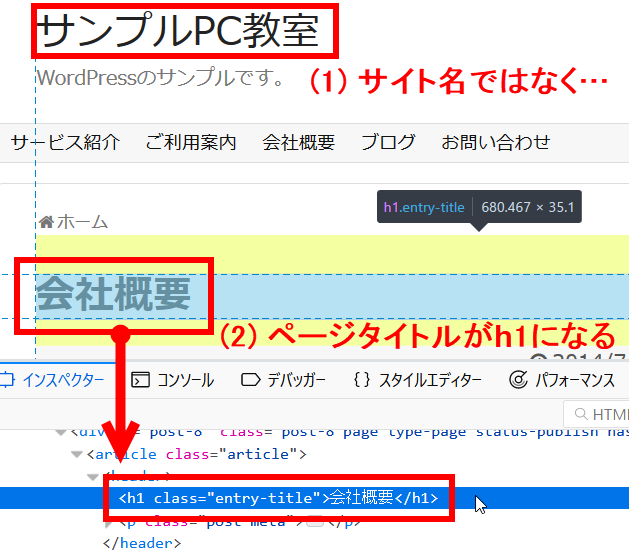Open the ご利用案内 menu item
Viewport: 629px width, 553px height.
(x=191, y=142)
